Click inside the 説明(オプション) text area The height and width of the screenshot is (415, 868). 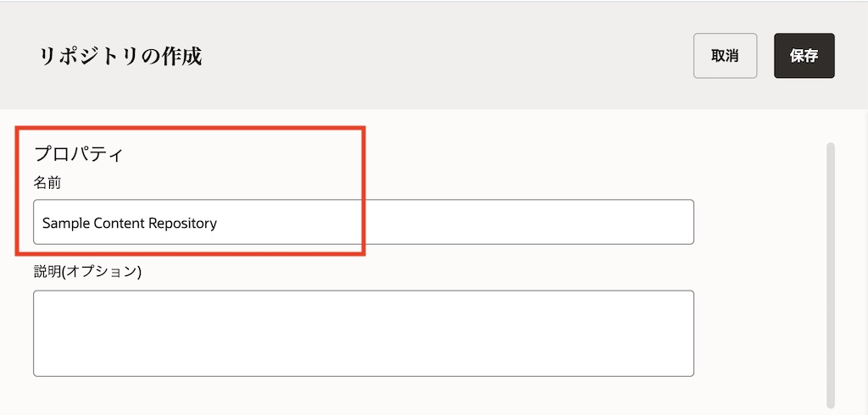[x=363, y=333]
